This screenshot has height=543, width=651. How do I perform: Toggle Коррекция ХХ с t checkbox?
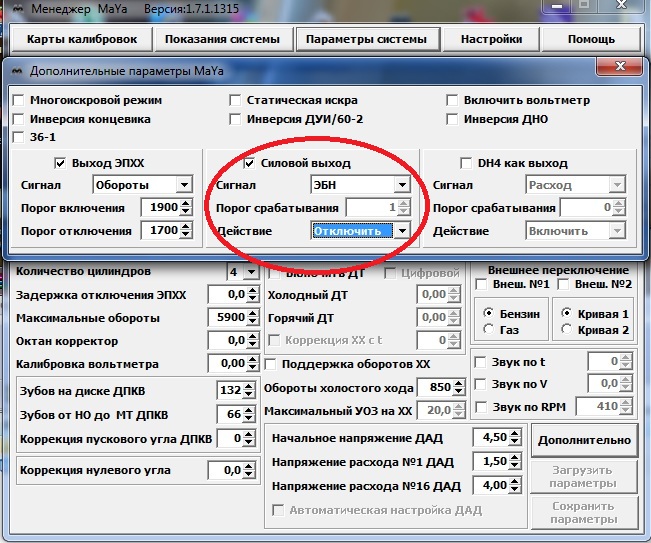pyautogui.click(x=274, y=341)
